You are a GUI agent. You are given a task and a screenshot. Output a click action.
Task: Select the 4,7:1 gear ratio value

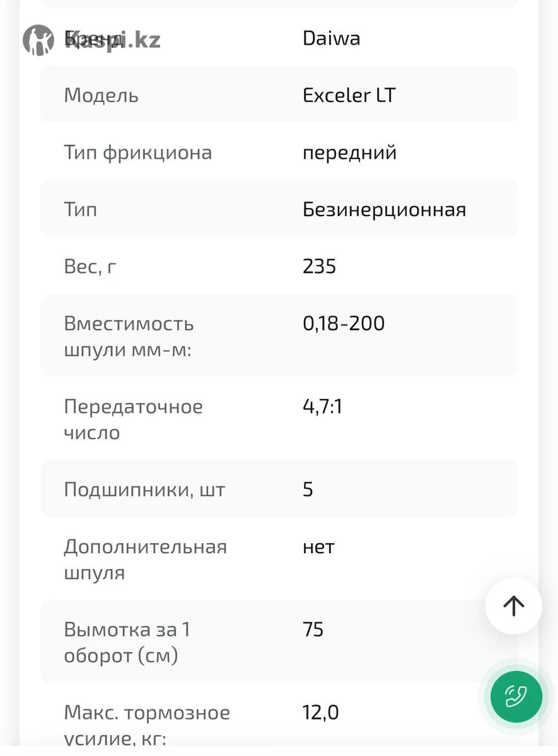click(322, 406)
